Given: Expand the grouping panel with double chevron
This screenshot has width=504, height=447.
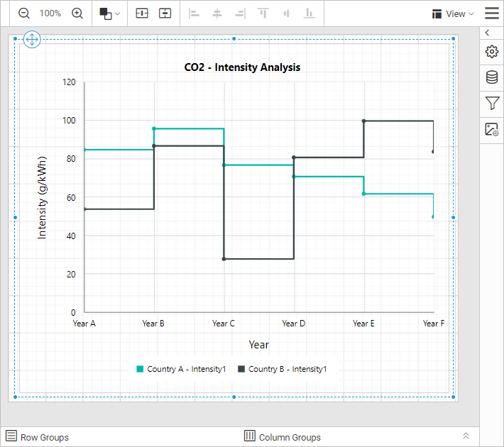Looking at the screenshot, I should [x=466, y=436].
